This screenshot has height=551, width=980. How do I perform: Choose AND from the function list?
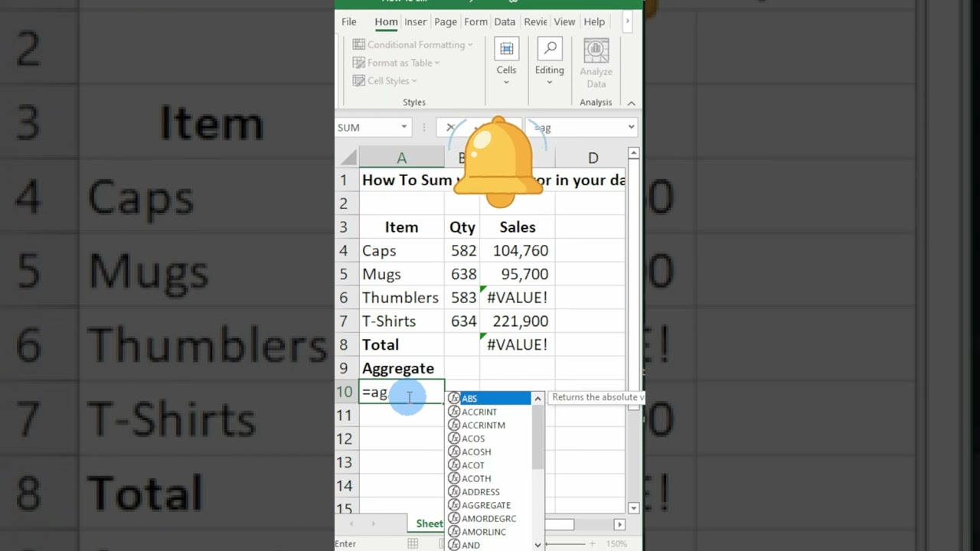[488, 545]
